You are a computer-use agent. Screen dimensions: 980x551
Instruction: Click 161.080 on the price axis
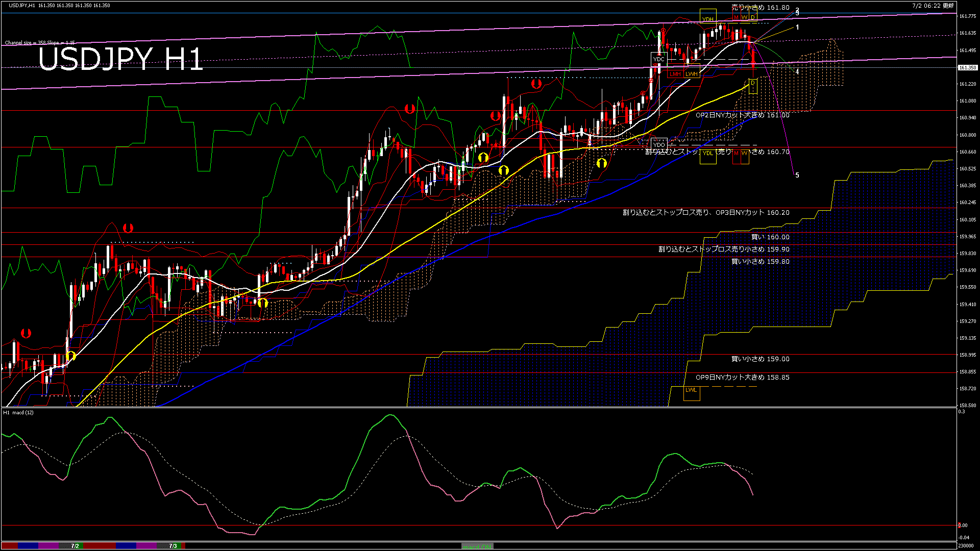(x=968, y=101)
